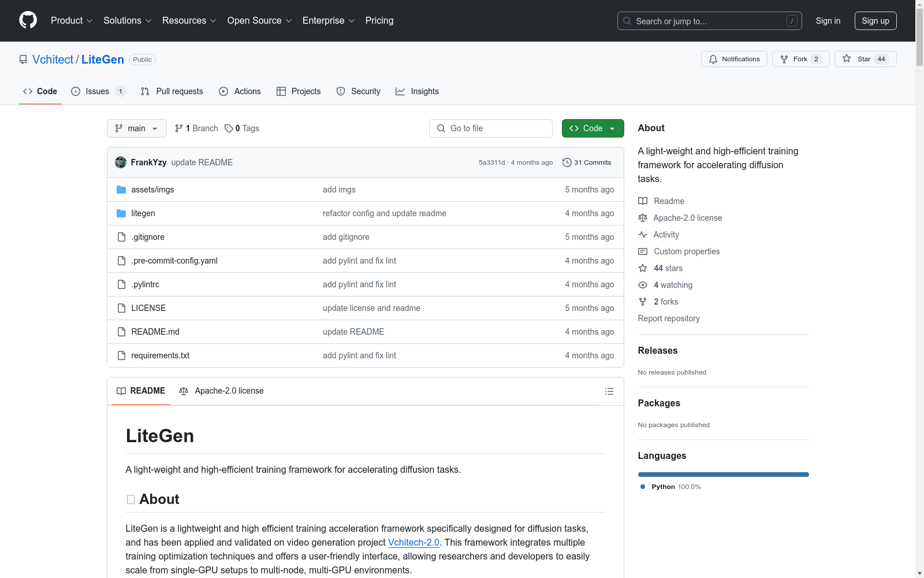Click the Python 100.0% language link
Viewport: 924px width, 578px height.
pyautogui.click(x=670, y=487)
